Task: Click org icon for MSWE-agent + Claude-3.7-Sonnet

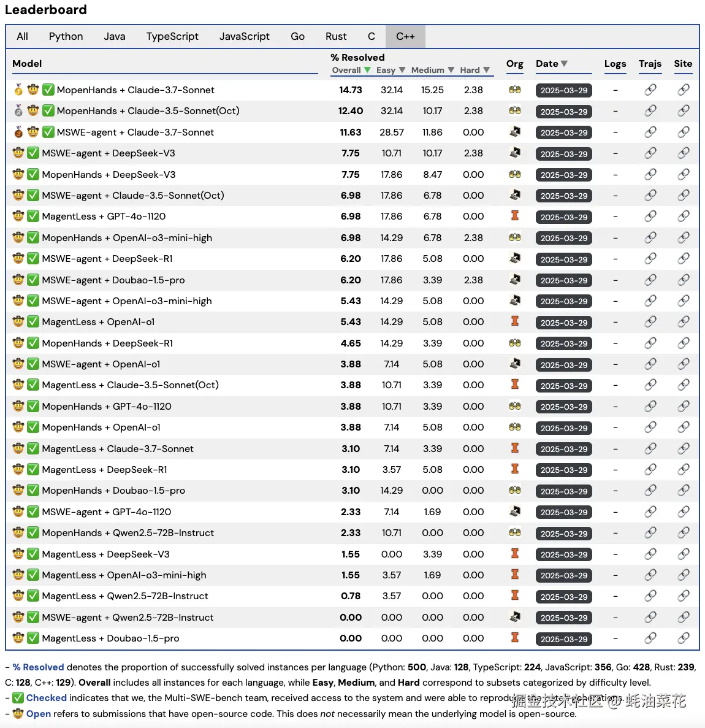Action: [x=515, y=132]
